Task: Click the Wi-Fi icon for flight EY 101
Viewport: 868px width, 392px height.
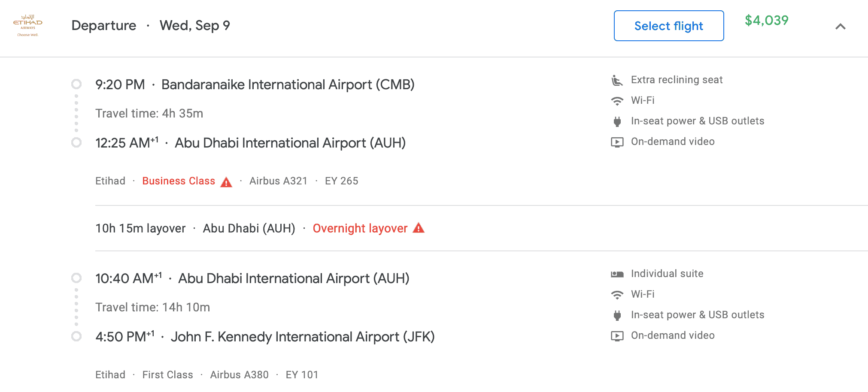Action: click(x=617, y=295)
